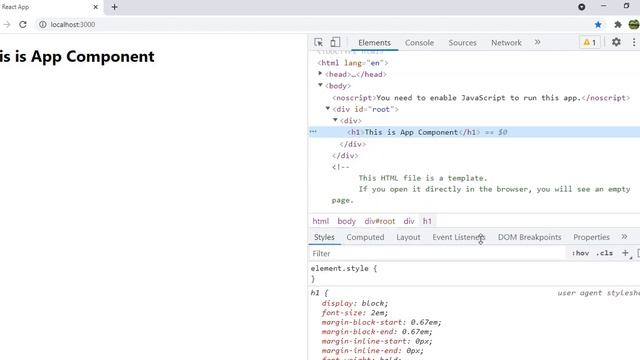
Task: Open the Sources panel tab
Action: tap(462, 42)
